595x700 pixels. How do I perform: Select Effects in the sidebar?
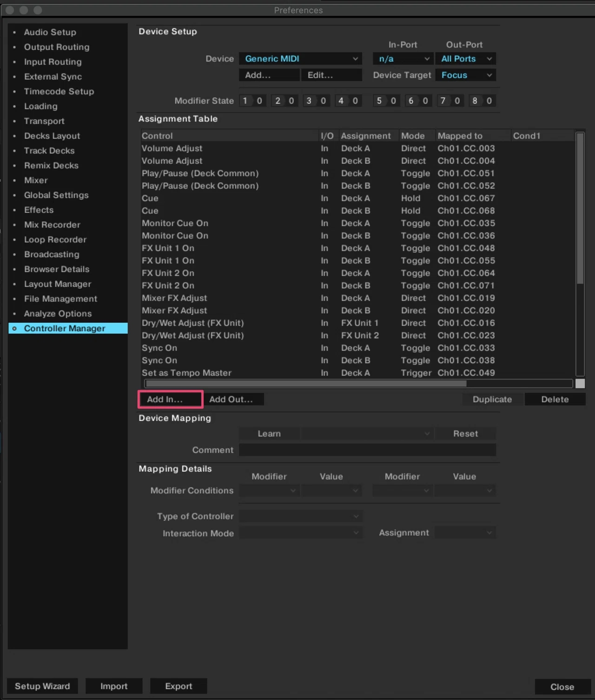click(39, 210)
